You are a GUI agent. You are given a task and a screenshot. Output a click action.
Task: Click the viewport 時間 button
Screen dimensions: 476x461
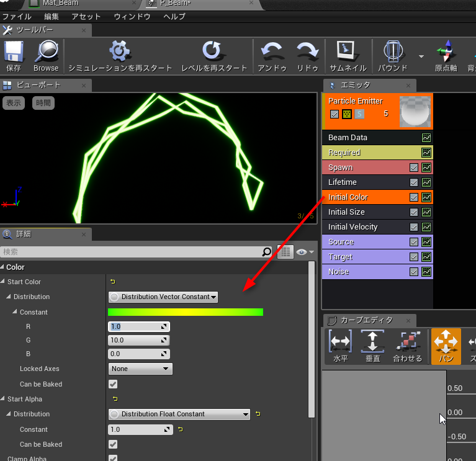point(43,103)
